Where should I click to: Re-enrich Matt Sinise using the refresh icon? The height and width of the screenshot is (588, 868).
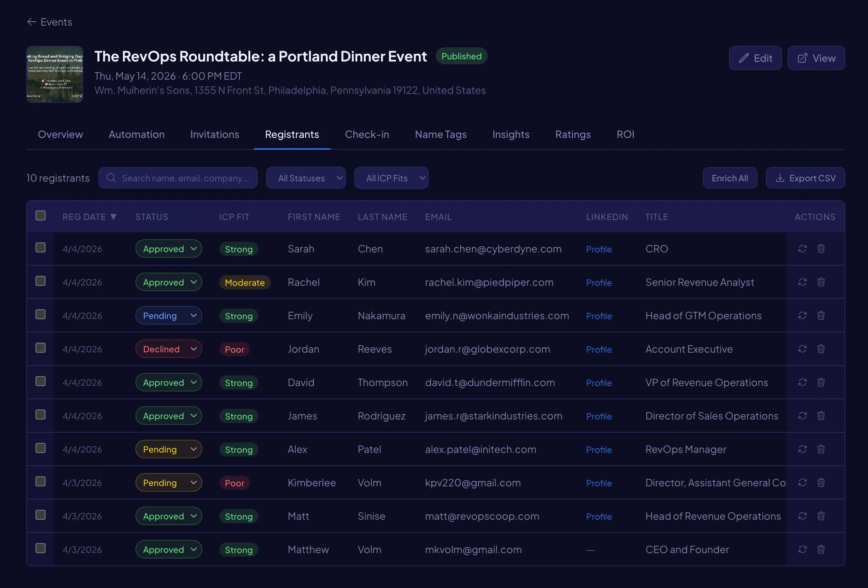(802, 516)
